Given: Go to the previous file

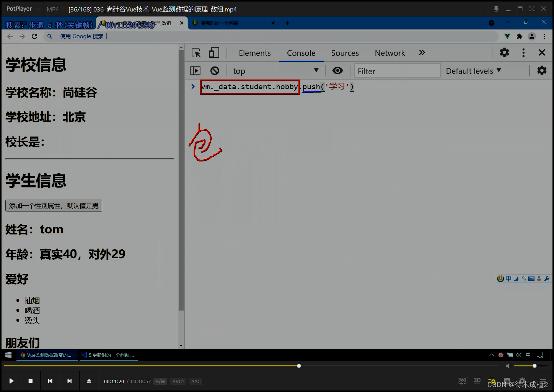Looking at the screenshot, I should tap(50, 381).
